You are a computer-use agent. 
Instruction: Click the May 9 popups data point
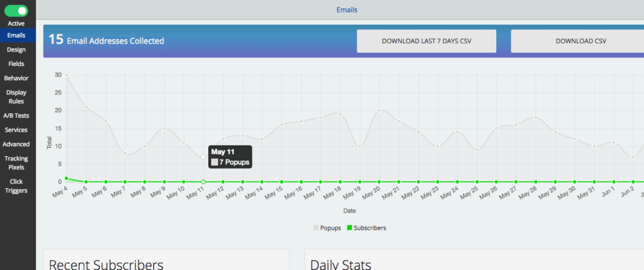164,128
